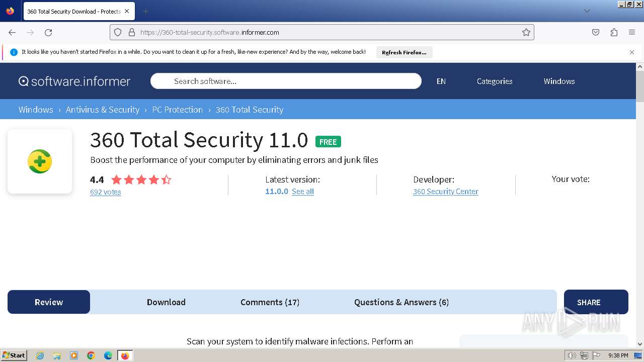644x362 pixels.
Task: Open the Comments (17) tab
Action: pos(270,302)
